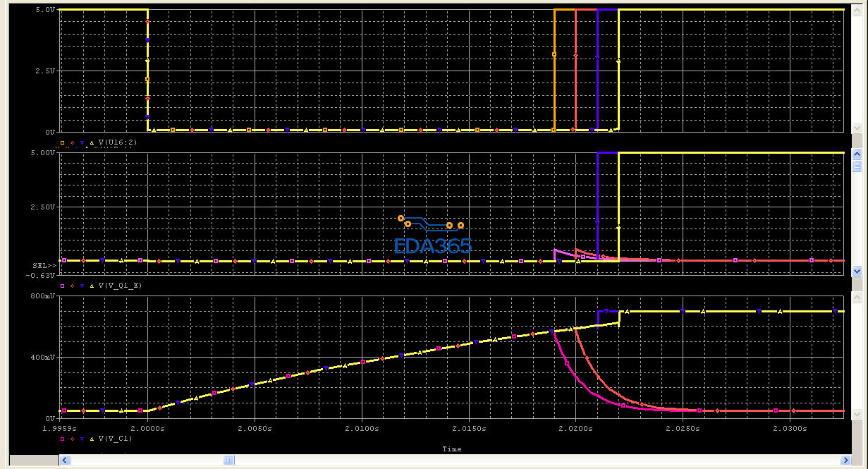Click the middle plot's scroll-down arrow
This screenshot has height=469, width=868.
click(857, 271)
